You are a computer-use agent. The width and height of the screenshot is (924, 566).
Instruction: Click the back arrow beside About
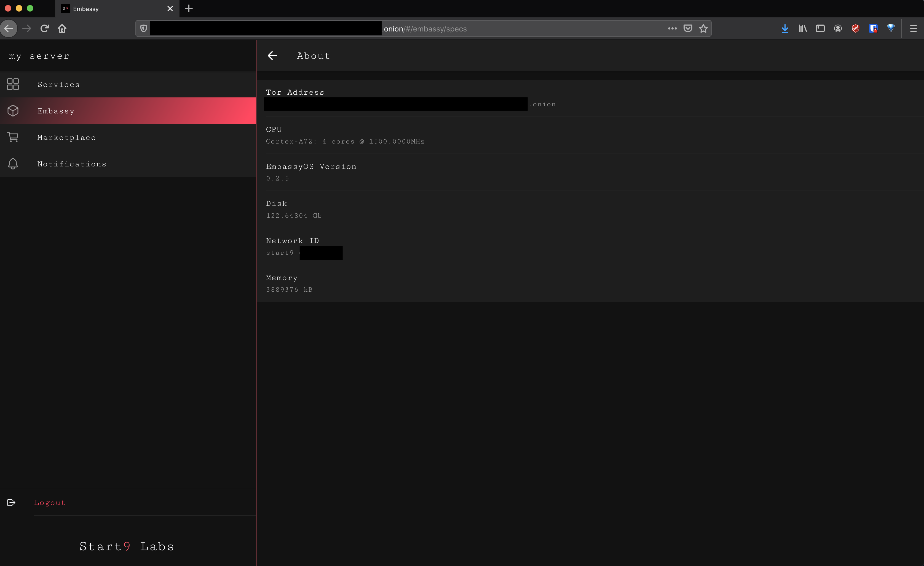pos(272,55)
